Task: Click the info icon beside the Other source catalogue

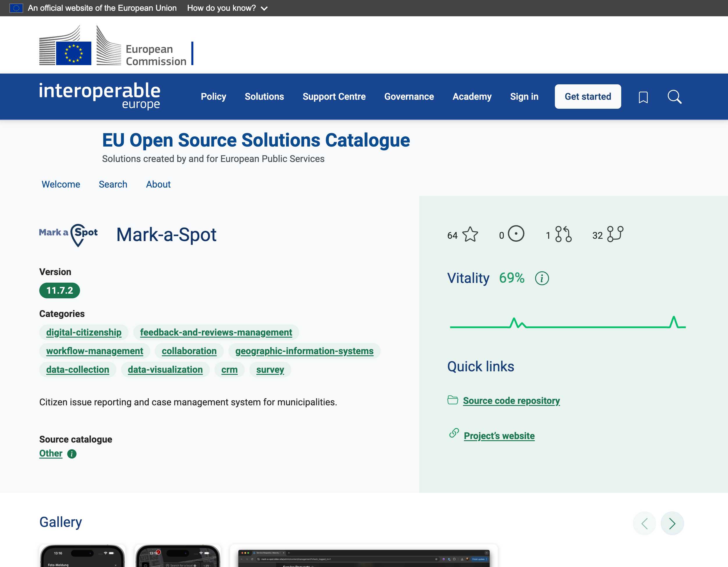Action: (71, 453)
